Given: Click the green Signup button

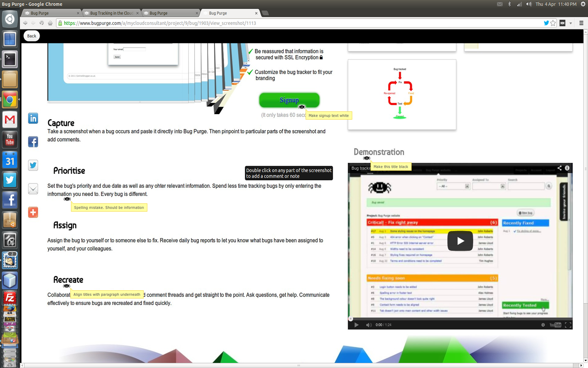Looking at the screenshot, I should 289,100.
